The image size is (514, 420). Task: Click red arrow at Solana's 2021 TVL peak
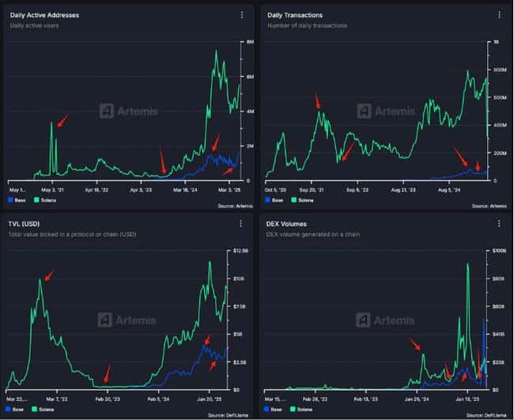49,275
